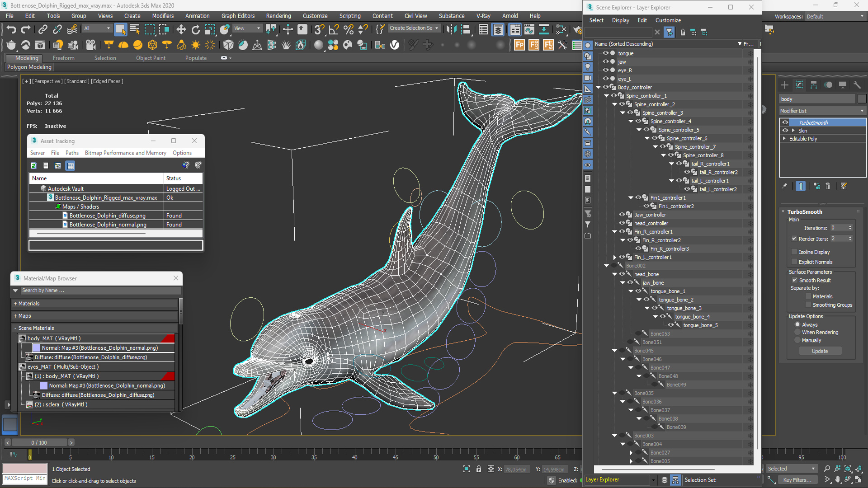
Task: Click Key Filters button
Action: 797,480
